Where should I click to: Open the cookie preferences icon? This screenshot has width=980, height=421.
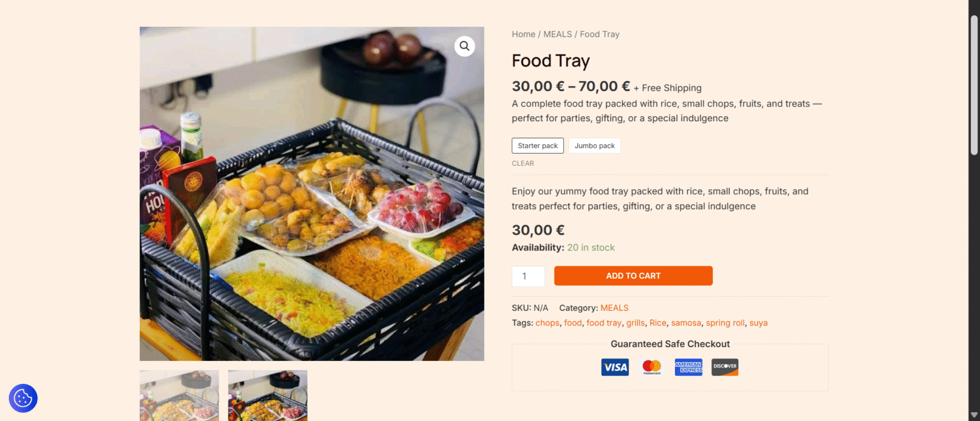(23, 398)
